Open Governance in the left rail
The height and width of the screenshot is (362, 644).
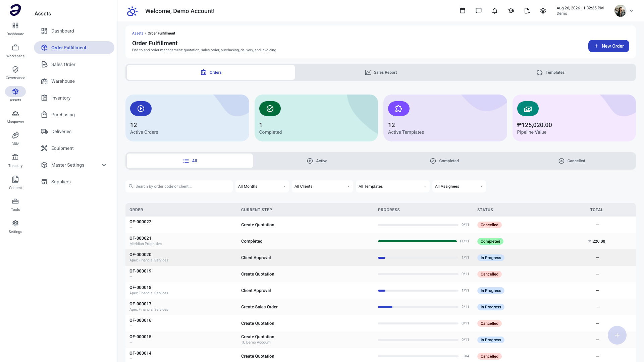pos(15,73)
